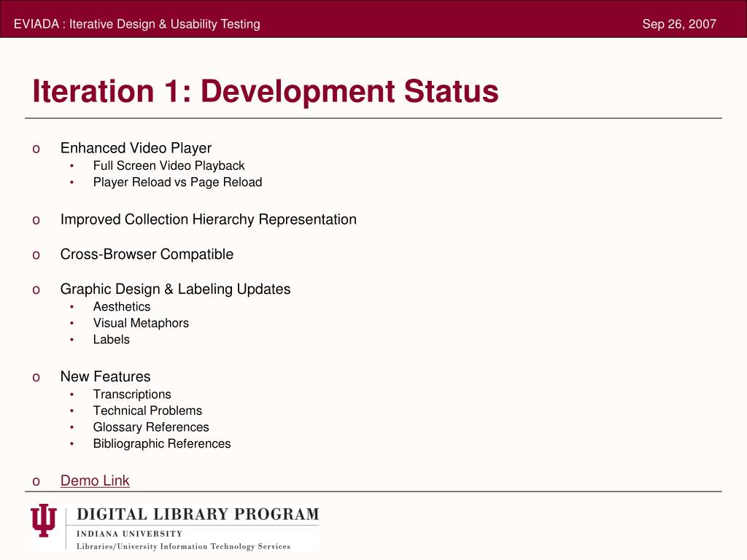The width and height of the screenshot is (747, 560).
Task: Click the 'Labels' sub-bullet
Action: [112, 340]
